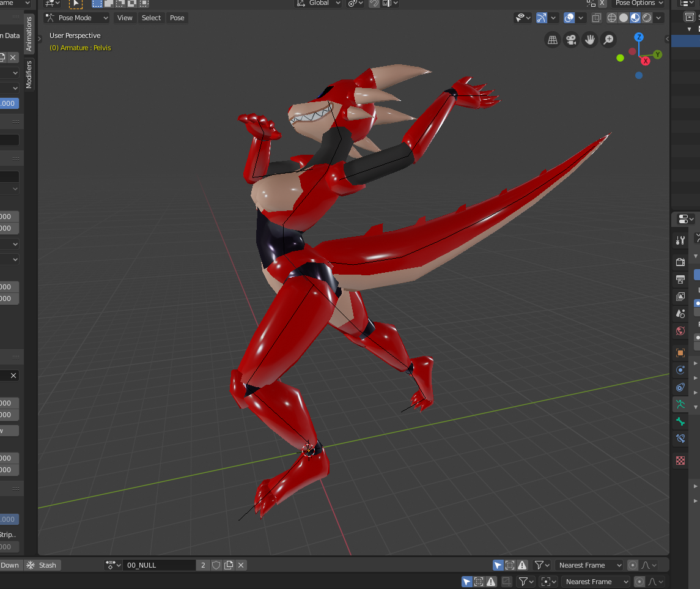Open the gizmo options dropdown
The image size is (700, 589).
pyautogui.click(x=553, y=18)
